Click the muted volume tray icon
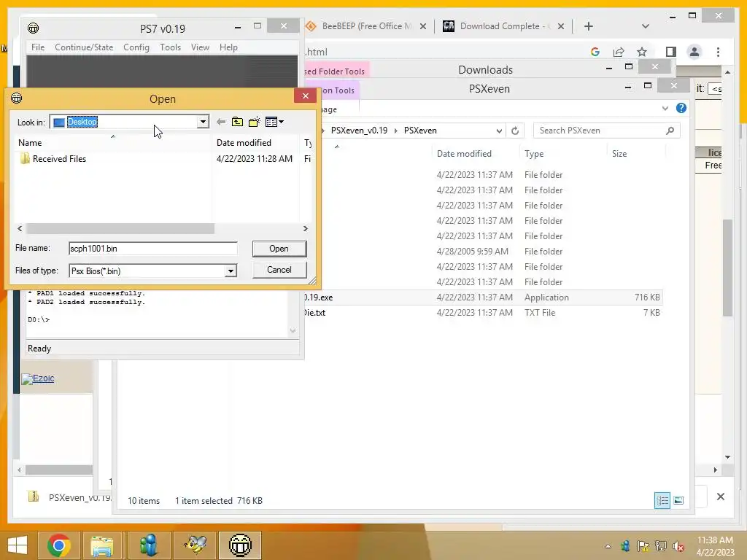 coord(678,546)
